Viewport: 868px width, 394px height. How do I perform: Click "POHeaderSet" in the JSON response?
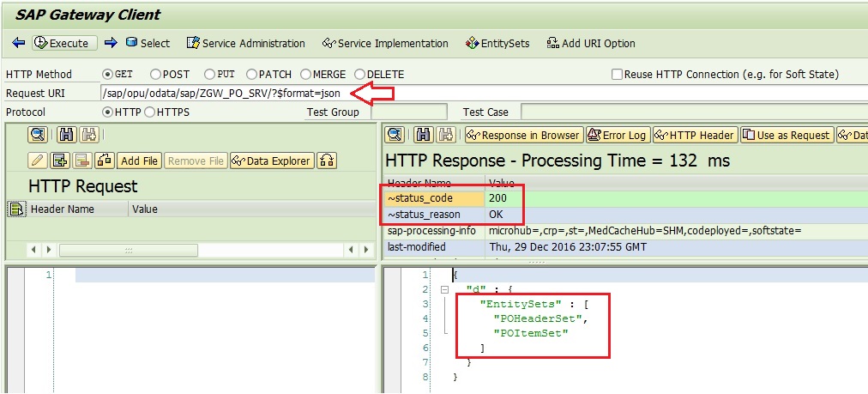coord(539,318)
